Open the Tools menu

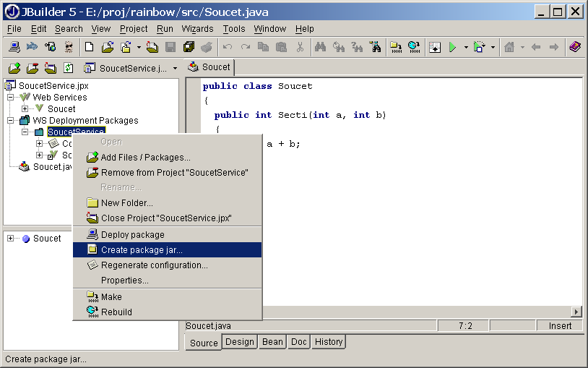click(x=234, y=28)
